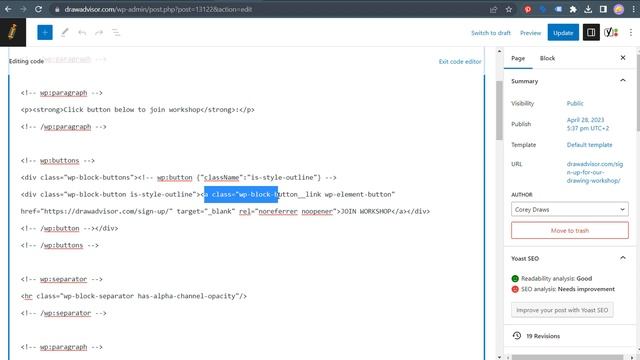Click the site logo to view posts

(13, 32)
